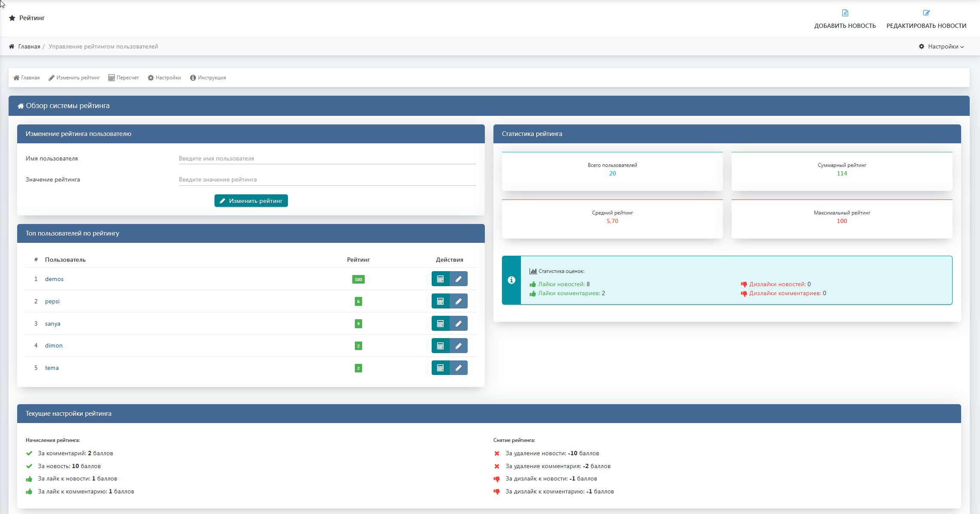Click Главная in module toolbar
Screen dimensions: 980x514
(27, 78)
